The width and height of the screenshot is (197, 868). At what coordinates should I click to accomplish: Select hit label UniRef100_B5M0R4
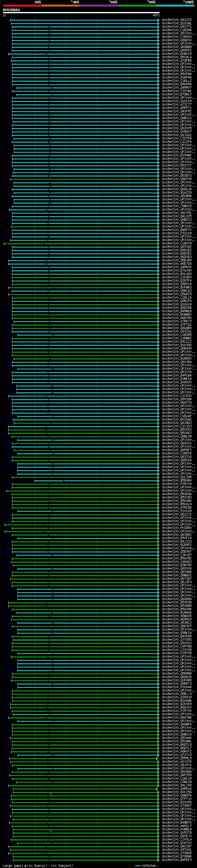(x=177, y=481)
